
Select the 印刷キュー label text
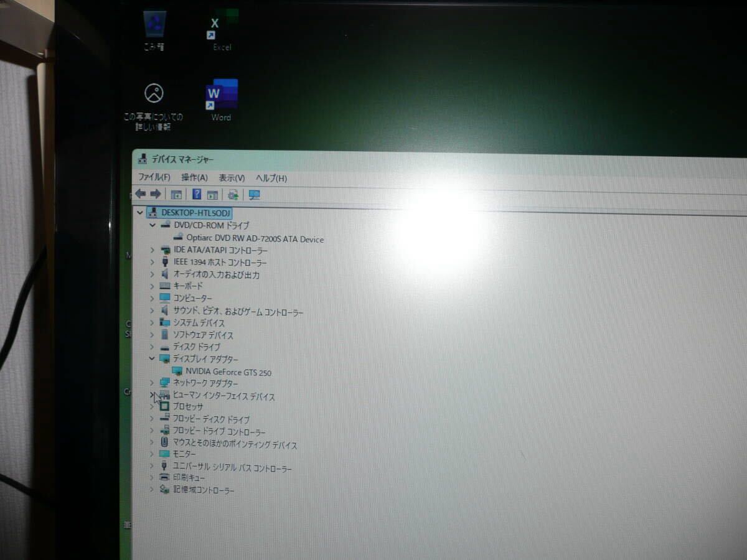189,478
